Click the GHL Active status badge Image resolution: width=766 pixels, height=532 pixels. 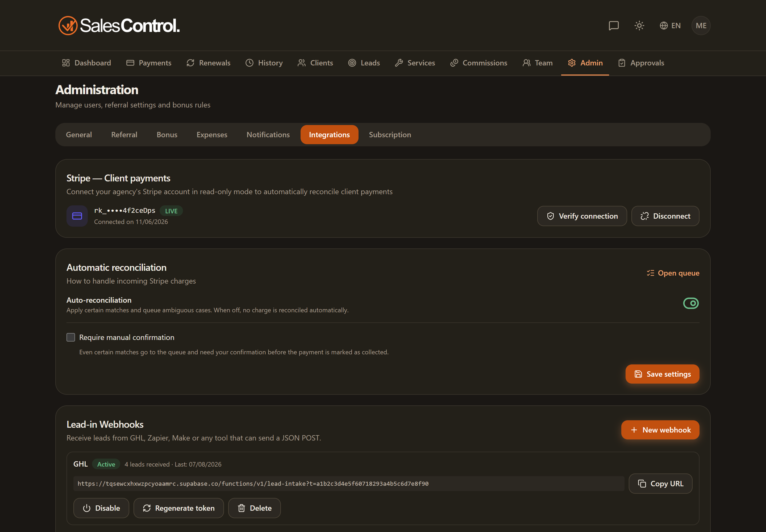pyautogui.click(x=106, y=464)
